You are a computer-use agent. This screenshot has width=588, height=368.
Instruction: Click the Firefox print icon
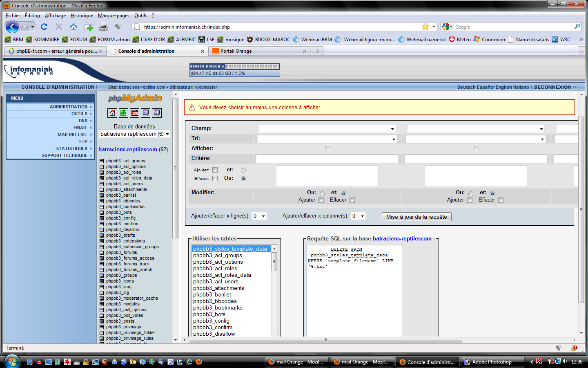(x=103, y=27)
